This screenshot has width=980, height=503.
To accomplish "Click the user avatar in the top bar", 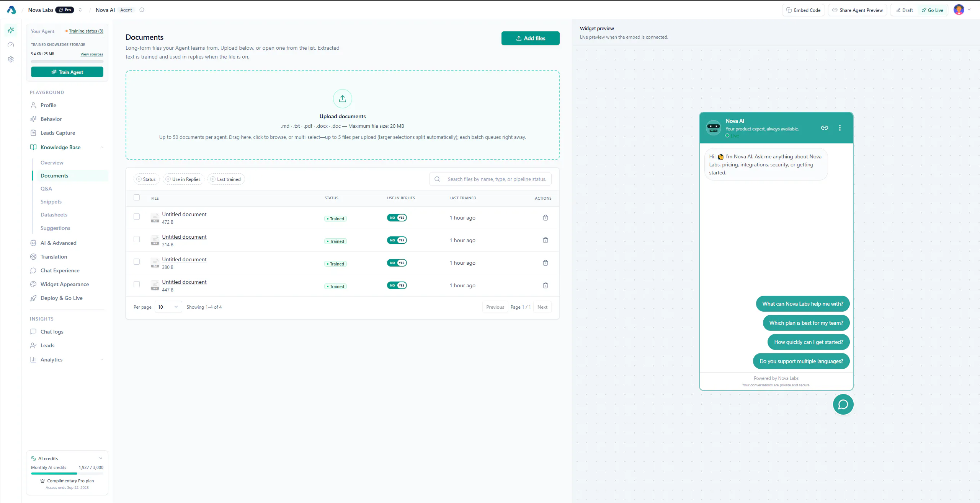I will click(x=959, y=10).
